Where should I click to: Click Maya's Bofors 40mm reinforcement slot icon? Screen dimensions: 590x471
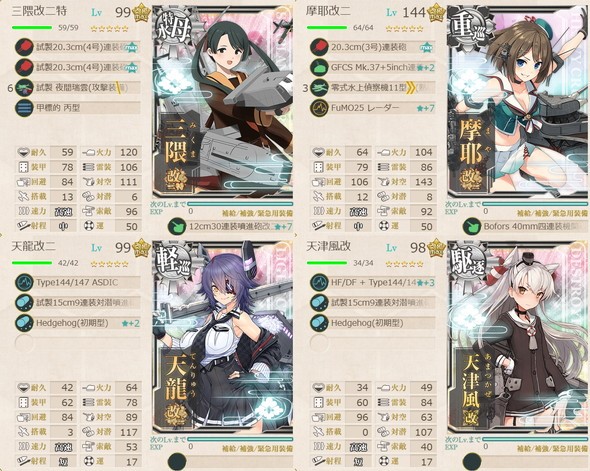(x=472, y=226)
